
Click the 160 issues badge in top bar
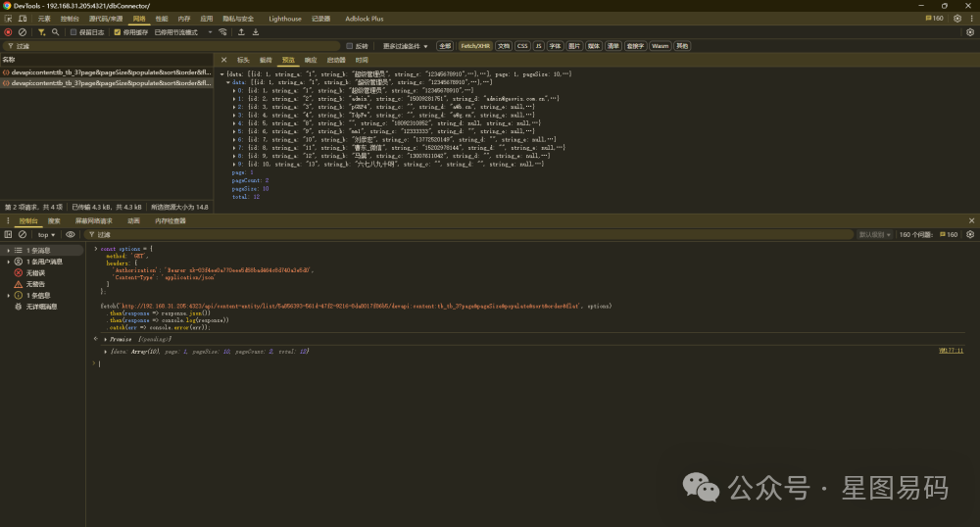pos(934,19)
